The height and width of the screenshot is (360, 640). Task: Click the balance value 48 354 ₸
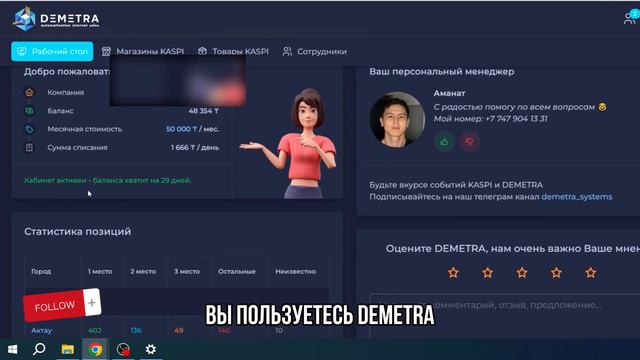204,111
